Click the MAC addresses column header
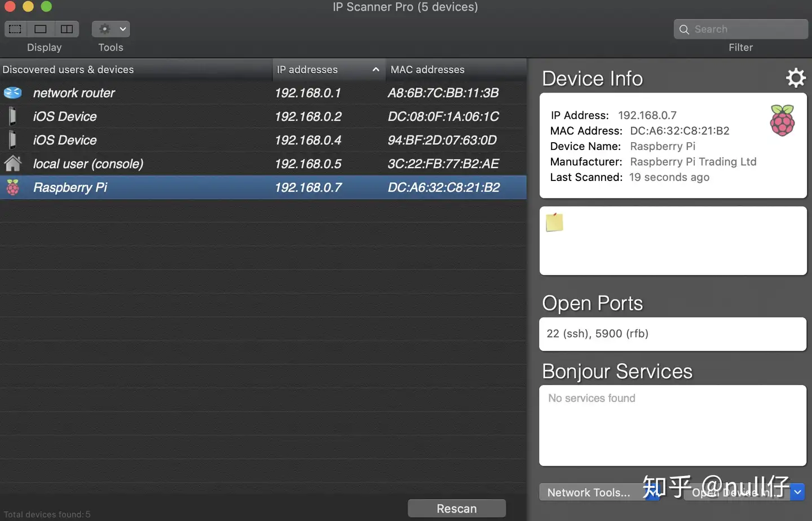812x521 pixels. coord(456,69)
